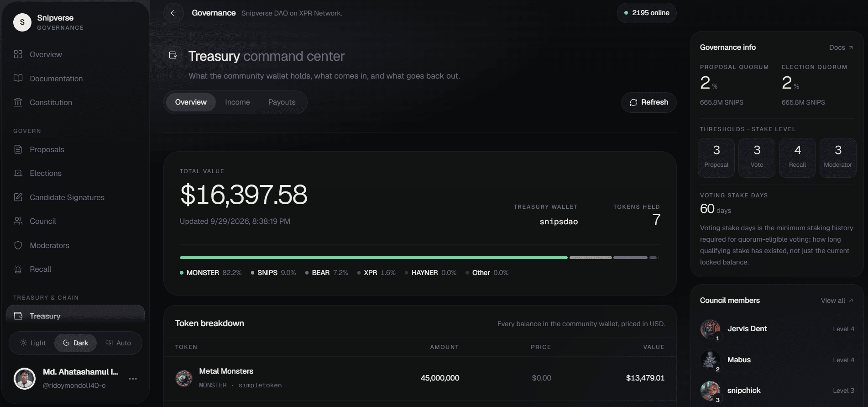The width and height of the screenshot is (868, 407).
Task: Switch theme to Auto
Action: [118, 343]
